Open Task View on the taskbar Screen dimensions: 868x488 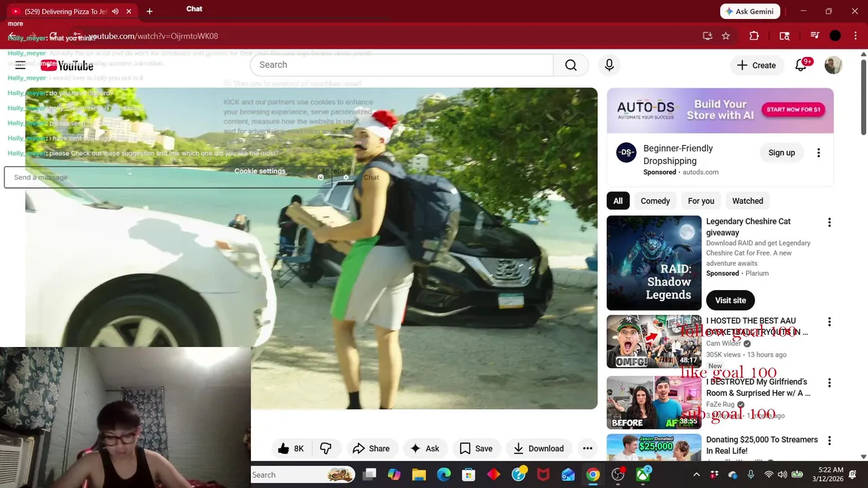pyautogui.click(x=369, y=475)
